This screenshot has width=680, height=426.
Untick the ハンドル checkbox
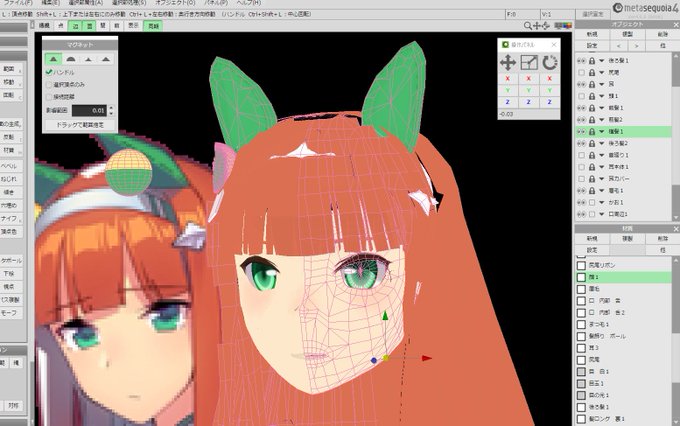pos(49,72)
